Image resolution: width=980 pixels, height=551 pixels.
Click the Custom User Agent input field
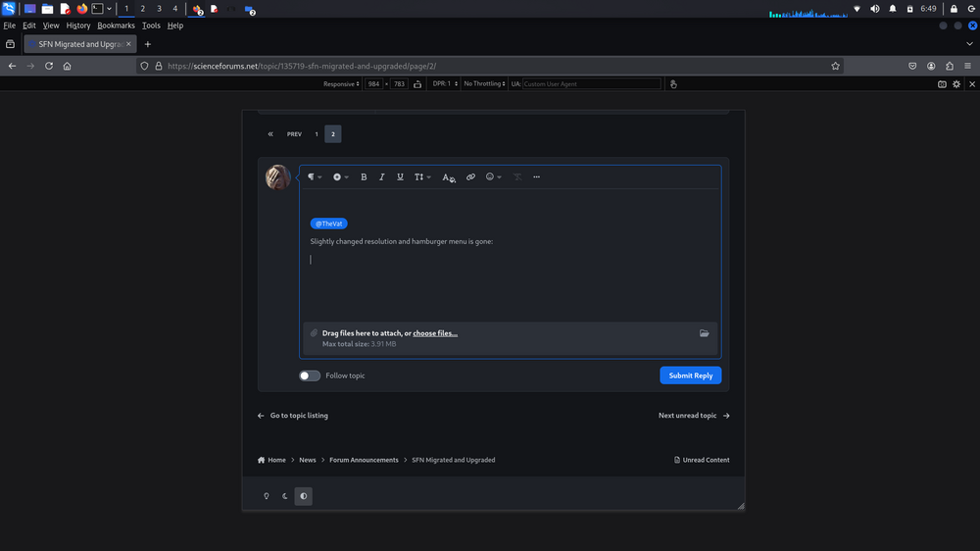coord(591,84)
